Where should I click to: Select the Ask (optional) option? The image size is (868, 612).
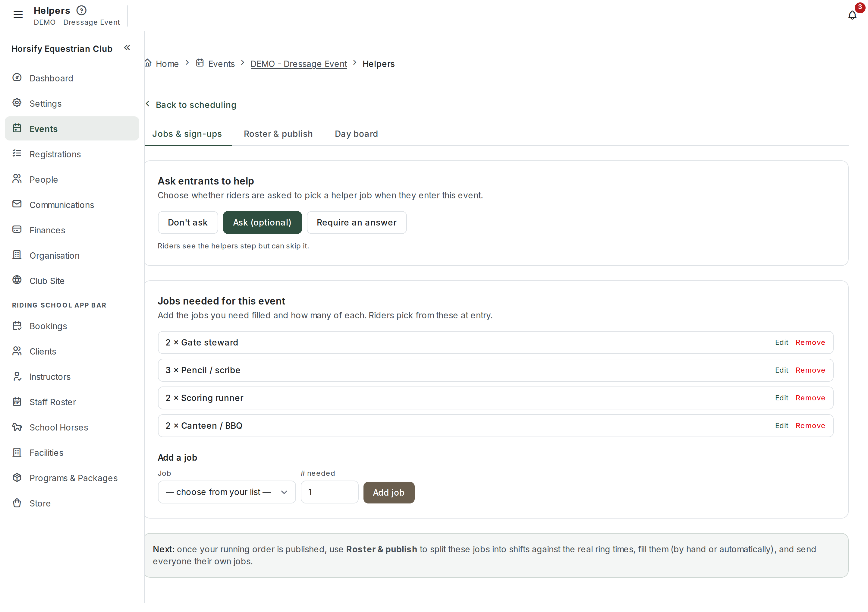click(x=263, y=223)
